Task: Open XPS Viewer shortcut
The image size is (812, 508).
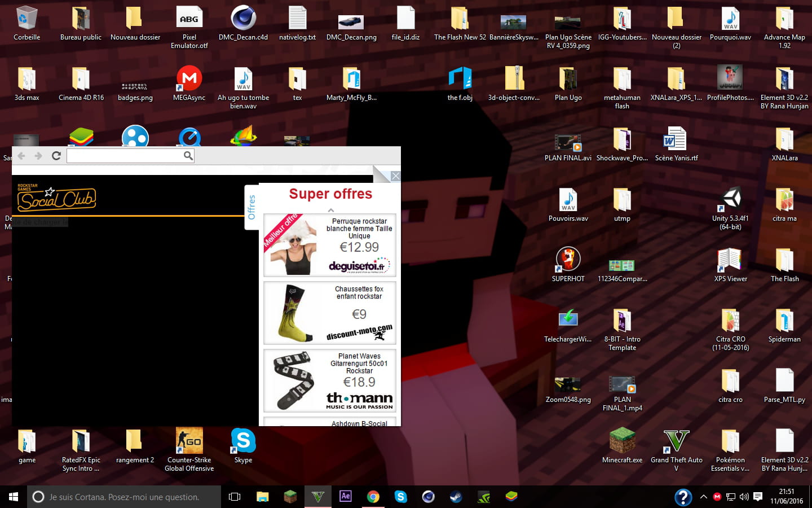Action: tap(730, 264)
